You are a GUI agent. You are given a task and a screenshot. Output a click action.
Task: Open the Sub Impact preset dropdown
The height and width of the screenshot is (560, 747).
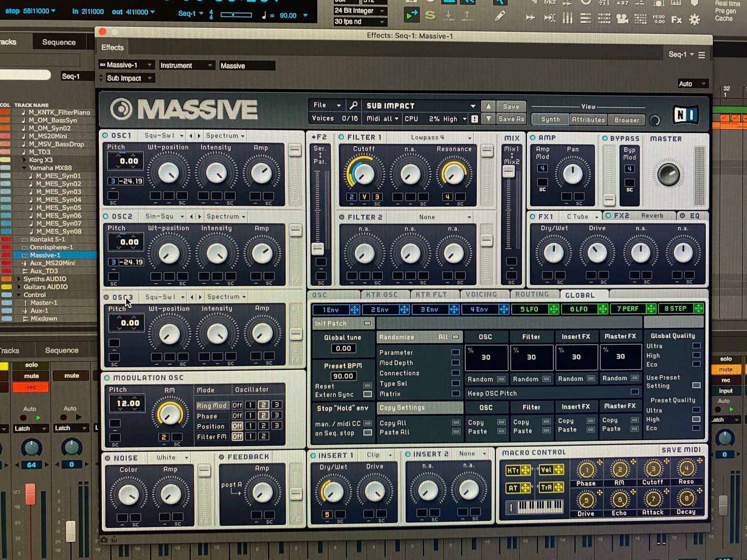(x=472, y=106)
